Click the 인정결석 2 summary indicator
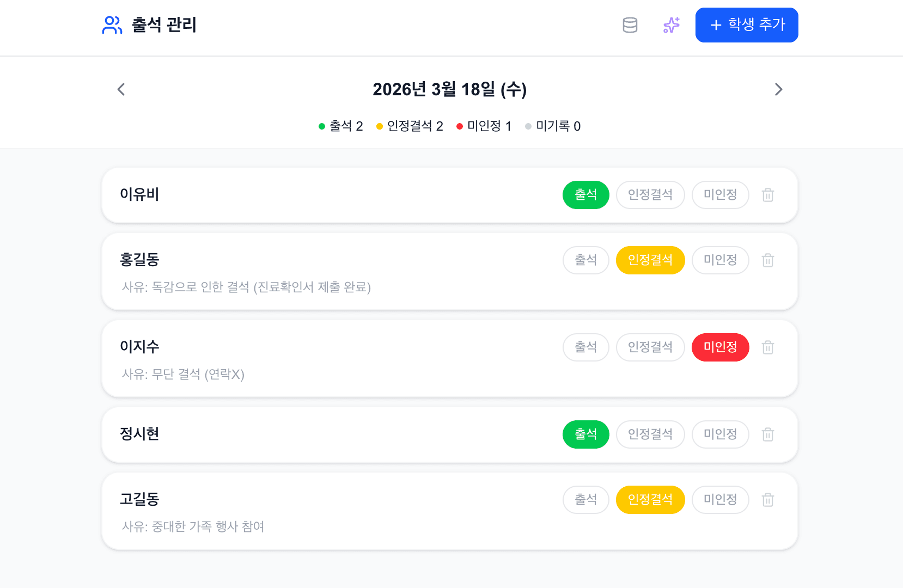 (x=410, y=126)
